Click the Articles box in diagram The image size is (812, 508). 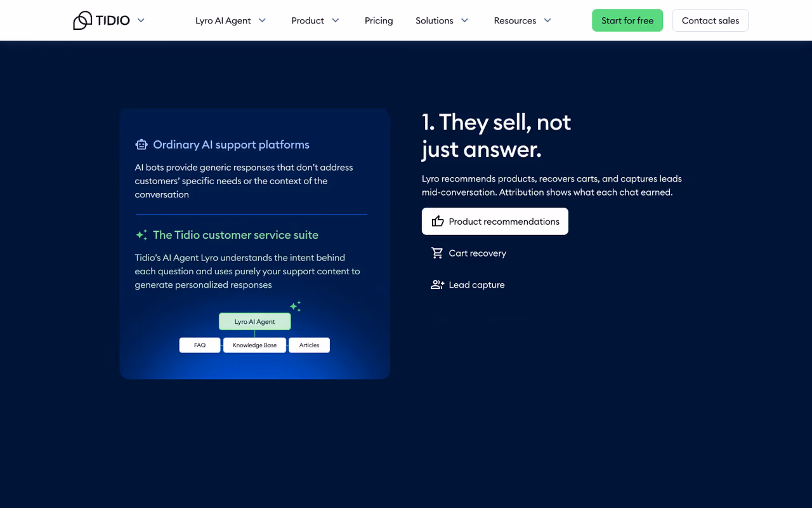tap(309, 345)
